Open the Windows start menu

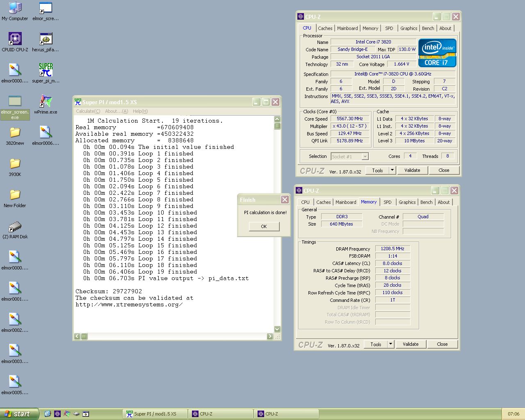pos(19,414)
